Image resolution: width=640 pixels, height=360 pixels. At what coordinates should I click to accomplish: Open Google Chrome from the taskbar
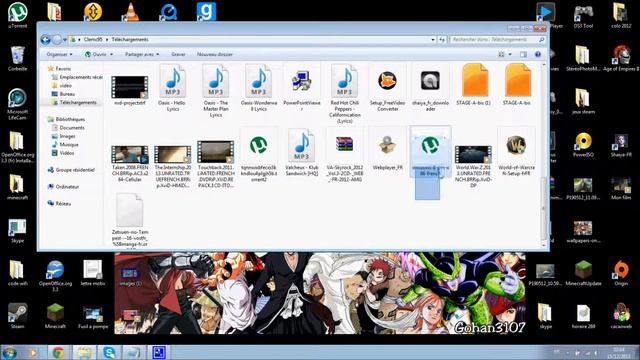click(x=58, y=352)
